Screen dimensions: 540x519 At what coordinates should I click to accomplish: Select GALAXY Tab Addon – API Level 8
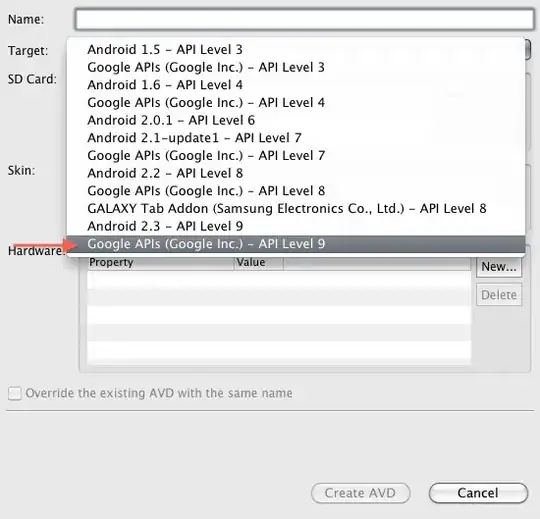click(x=296, y=208)
